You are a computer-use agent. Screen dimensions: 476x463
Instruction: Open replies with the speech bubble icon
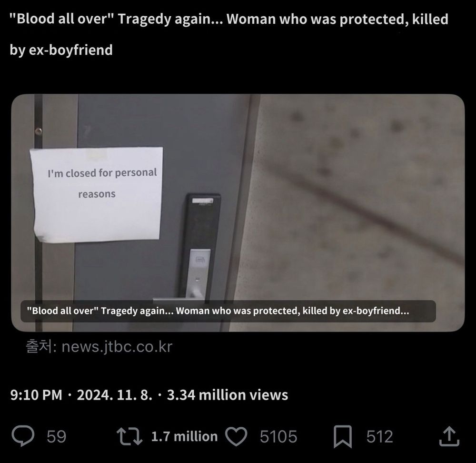click(x=23, y=436)
